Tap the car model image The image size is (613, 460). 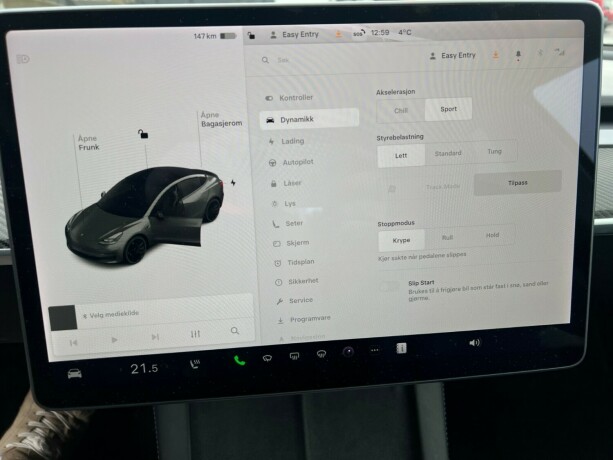point(145,215)
